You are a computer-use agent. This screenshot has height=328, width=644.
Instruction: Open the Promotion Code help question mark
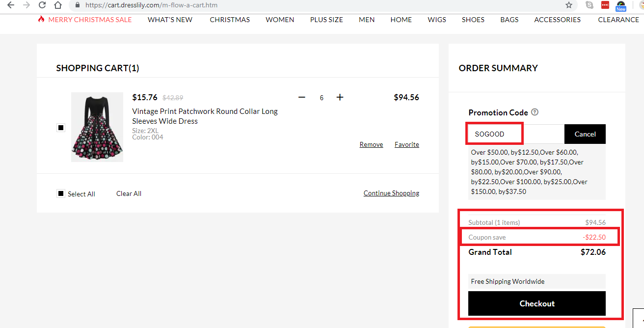(535, 112)
